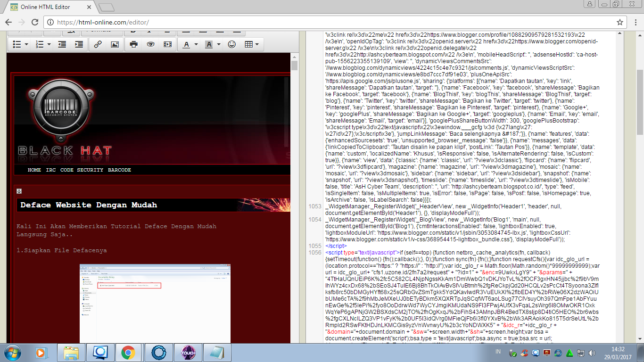Viewport: 644px width, 362px height.
Task: Click the closing </script> tag in the code
Action: pos(336,246)
